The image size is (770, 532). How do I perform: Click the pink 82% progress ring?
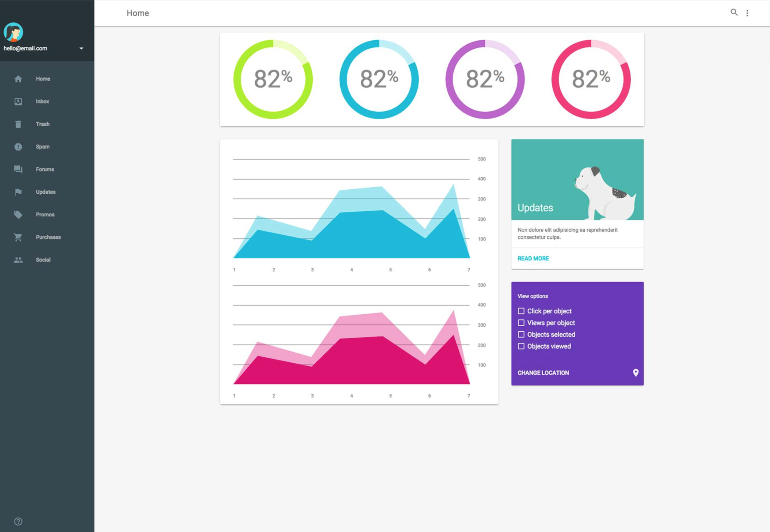591,79
